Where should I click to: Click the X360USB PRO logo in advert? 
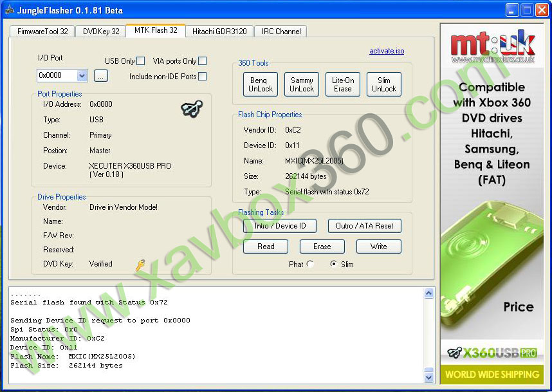[x=492, y=353]
